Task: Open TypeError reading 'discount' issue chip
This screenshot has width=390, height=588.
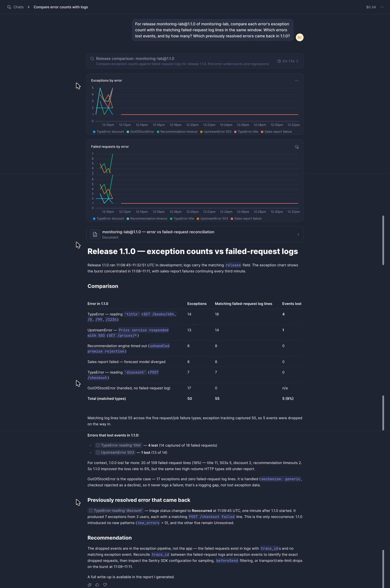Action: point(116,511)
